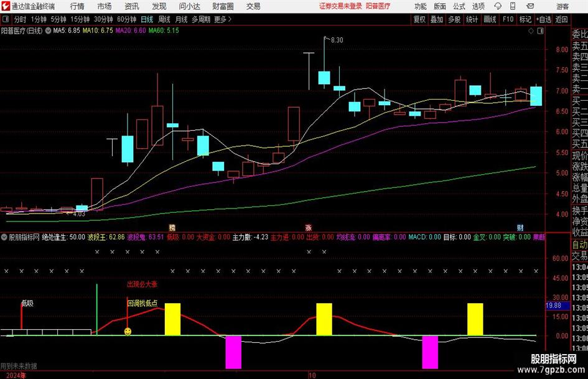Open the customer service headset icon
588x379 pixels.
(498, 6)
